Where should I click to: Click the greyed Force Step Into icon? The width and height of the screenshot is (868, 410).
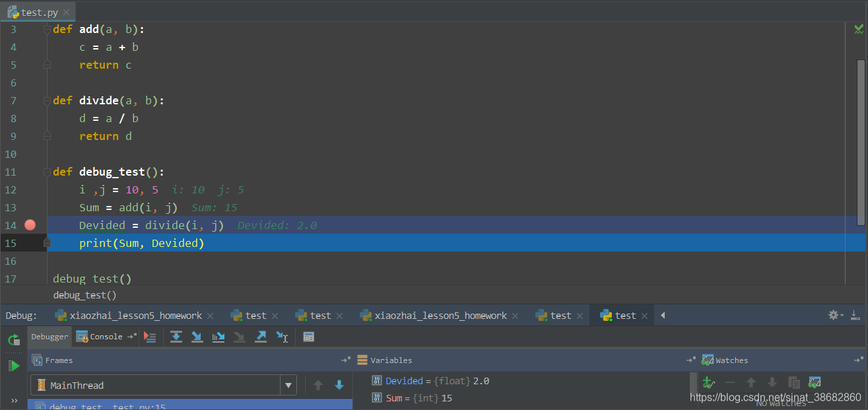pyautogui.click(x=240, y=337)
